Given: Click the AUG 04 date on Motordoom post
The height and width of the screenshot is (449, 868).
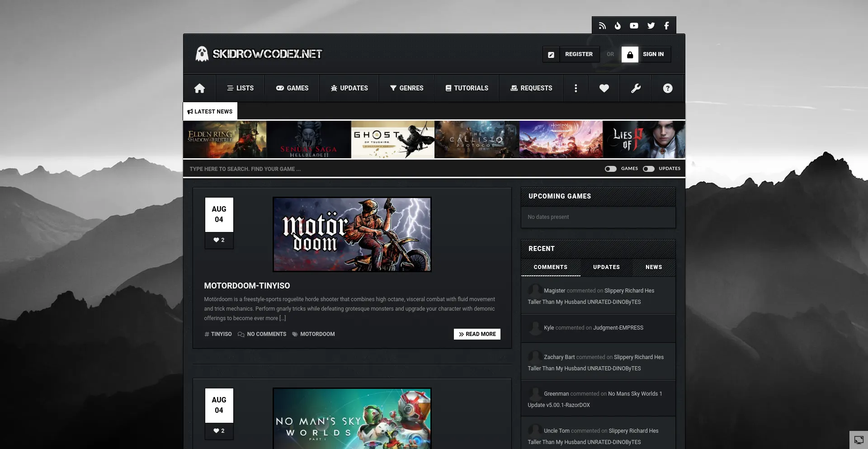Looking at the screenshot, I should coord(219,214).
